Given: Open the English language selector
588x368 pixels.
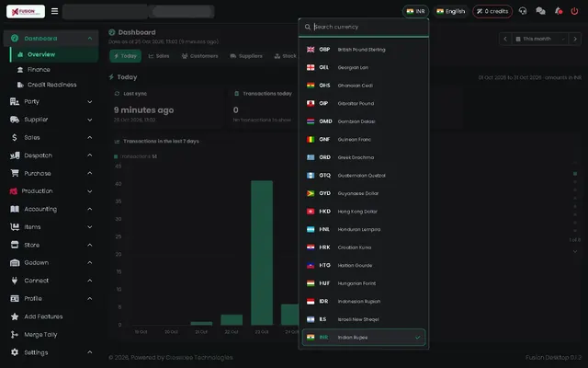Looking at the screenshot, I should tap(451, 11).
